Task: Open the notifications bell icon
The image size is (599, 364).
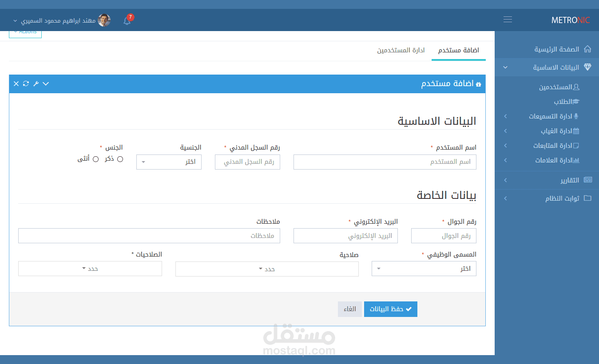Action: [127, 20]
